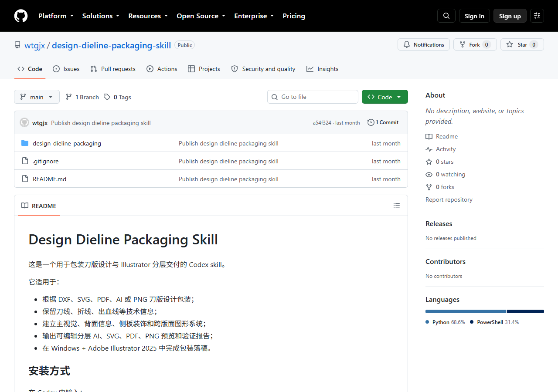This screenshot has height=392, width=558.
Task: Open the green Code dropdown button
Action: tap(385, 97)
